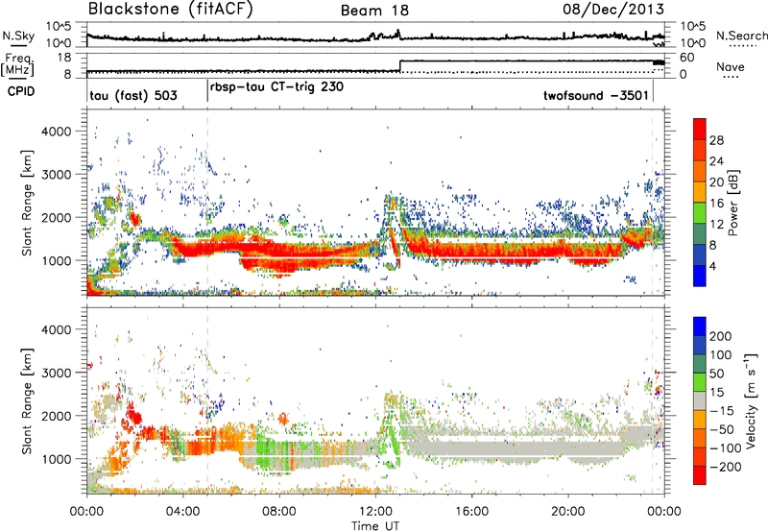Click the 'twofsound -3501' CPID text
Image resolution: width=768 pixels, height=532 pixels.
[x=596, y=95]
